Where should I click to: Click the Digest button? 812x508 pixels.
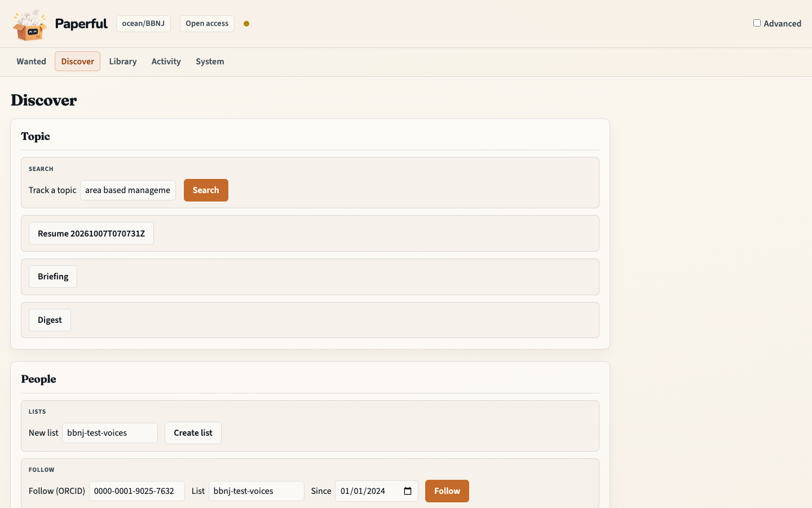coord(50,320)
